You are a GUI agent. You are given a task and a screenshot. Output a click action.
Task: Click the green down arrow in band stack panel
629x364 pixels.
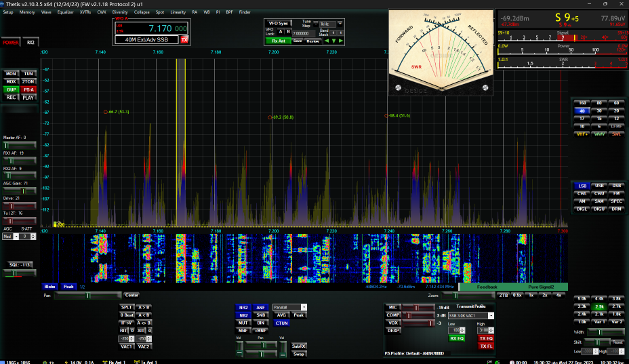pyautogui.click(x=333, y=41)
